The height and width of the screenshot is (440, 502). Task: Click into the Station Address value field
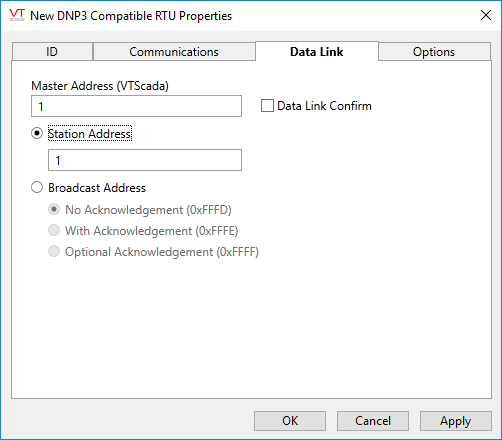(145, 160)
